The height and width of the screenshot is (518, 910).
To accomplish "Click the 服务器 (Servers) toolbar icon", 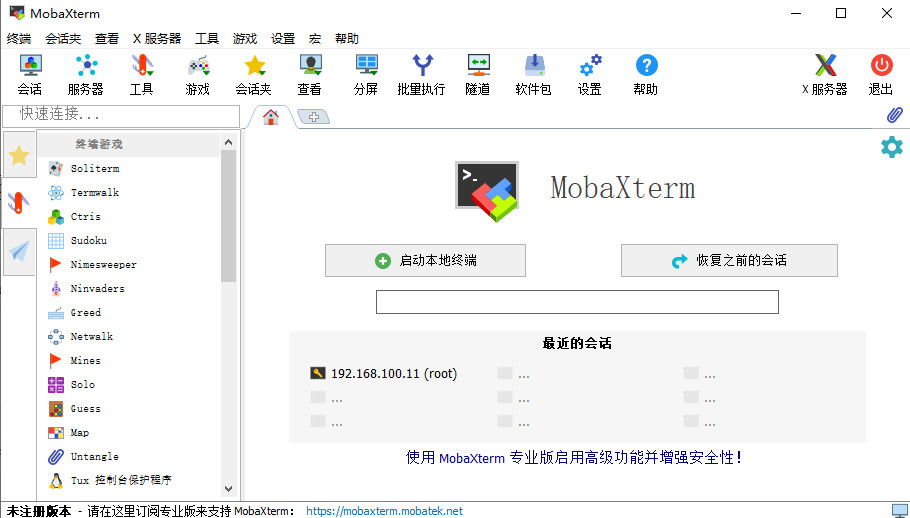I will point(86,75).
